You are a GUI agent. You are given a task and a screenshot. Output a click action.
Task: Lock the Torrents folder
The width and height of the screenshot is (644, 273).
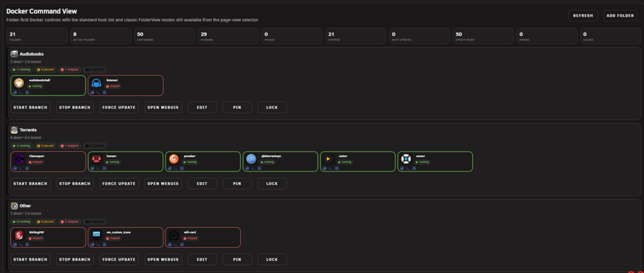pyautogui.click(x=272, y=184)
